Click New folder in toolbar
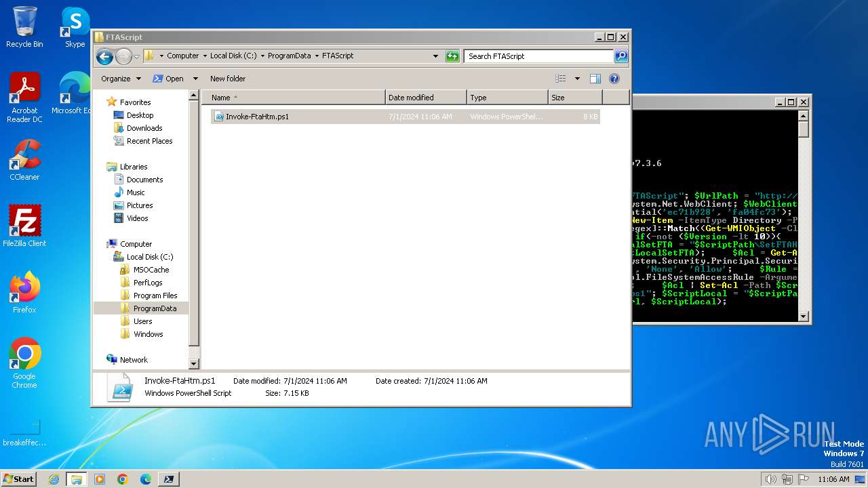868x488 pixels. pos(228,79)
